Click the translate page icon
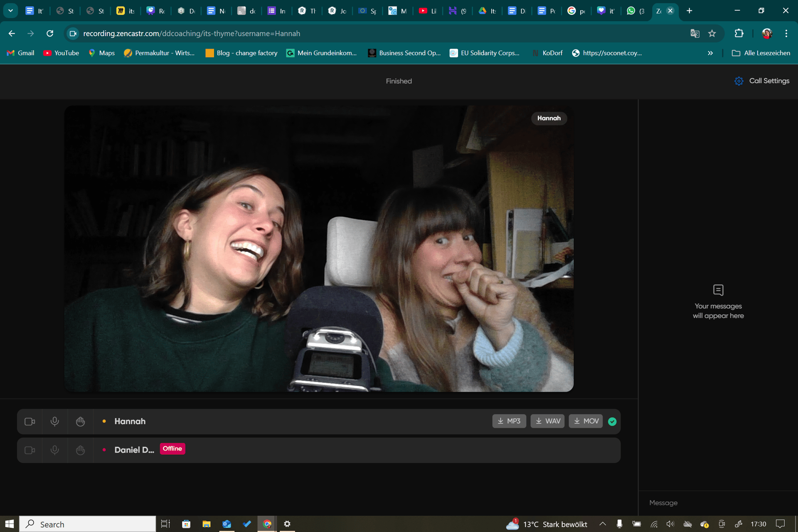The height and width of the screenshot is (532, 798). 695,33
